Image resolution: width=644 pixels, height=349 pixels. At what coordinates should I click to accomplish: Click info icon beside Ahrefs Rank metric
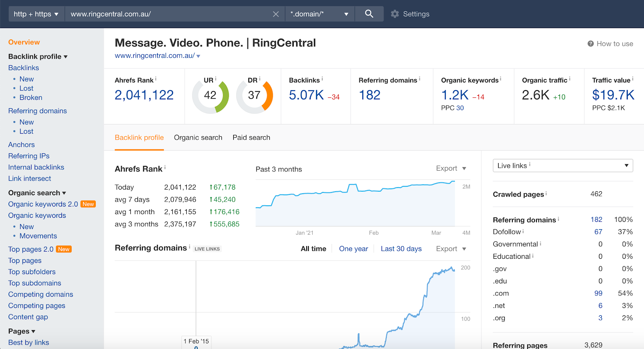coord(156,79)
